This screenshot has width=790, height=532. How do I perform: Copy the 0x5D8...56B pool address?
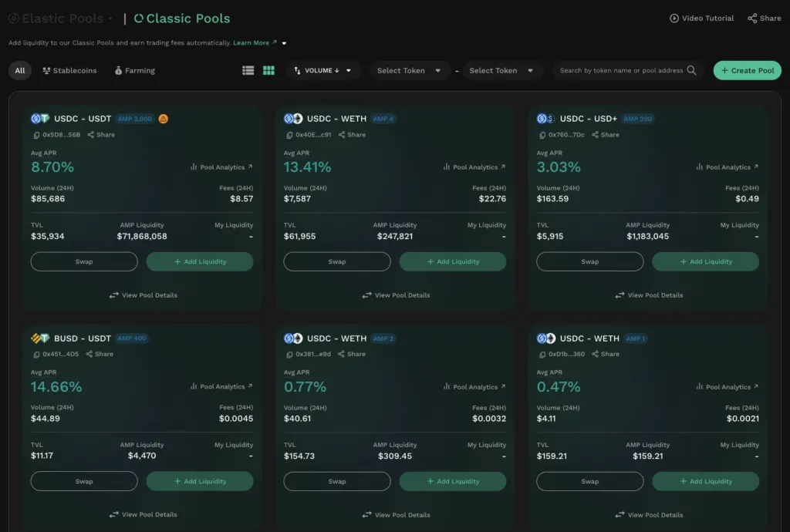(x=36, y=135)
